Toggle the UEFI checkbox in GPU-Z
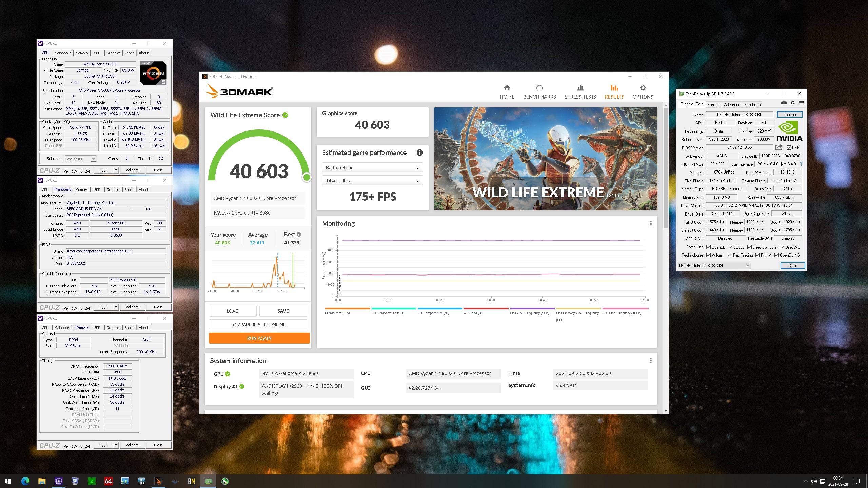868x488 pixels. (789, 147)
